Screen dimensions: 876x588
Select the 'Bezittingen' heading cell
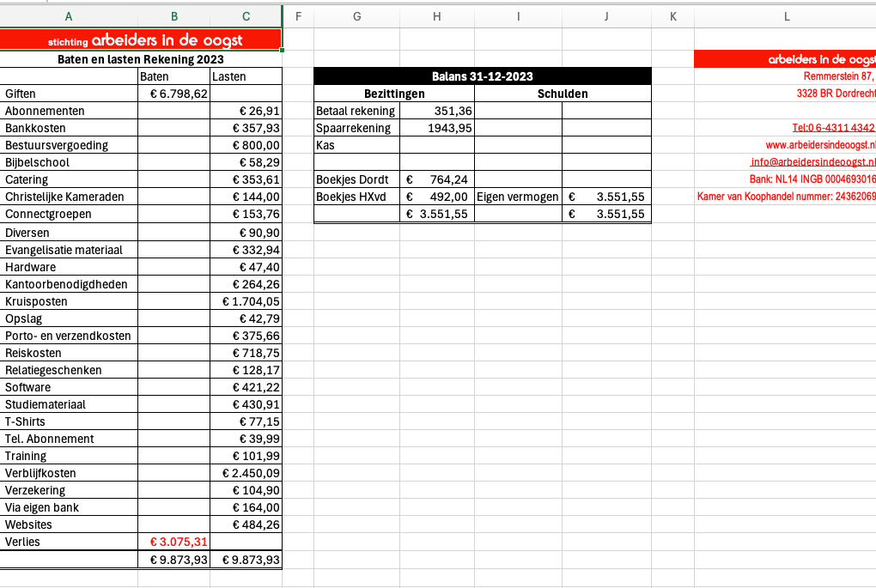coord(394,94)
